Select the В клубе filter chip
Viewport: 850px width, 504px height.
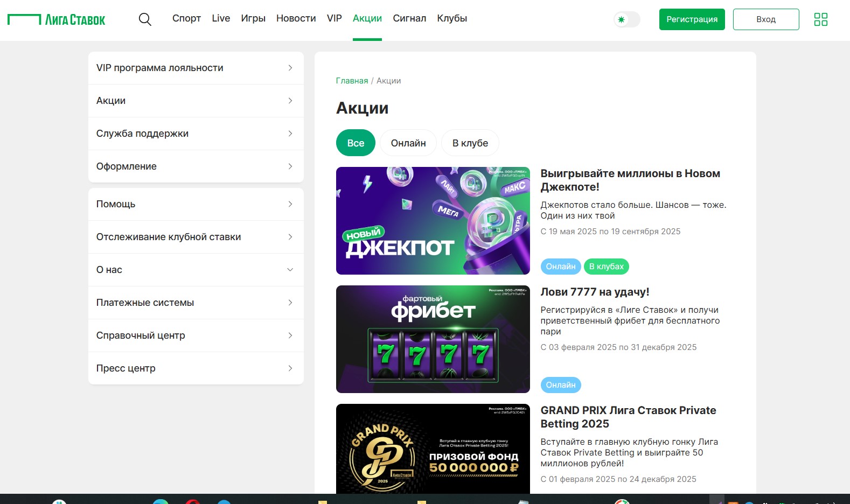tap(470, 143)
